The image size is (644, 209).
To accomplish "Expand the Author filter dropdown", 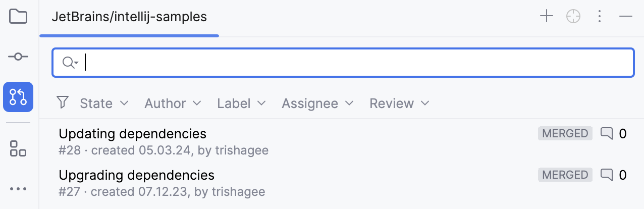I will pyautogui.click(x=173, y=103).
